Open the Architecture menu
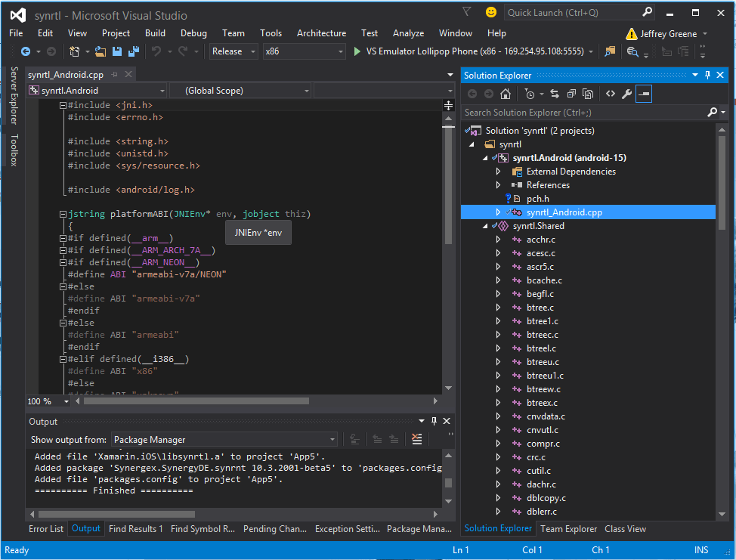Image resolution: width=736 pixels, height=560 pixels. (x=321, y=33)
